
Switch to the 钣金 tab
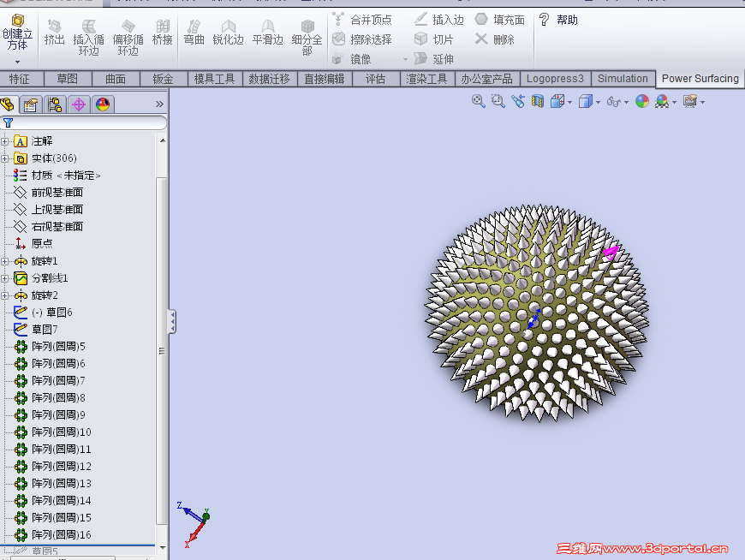(164, 79)
